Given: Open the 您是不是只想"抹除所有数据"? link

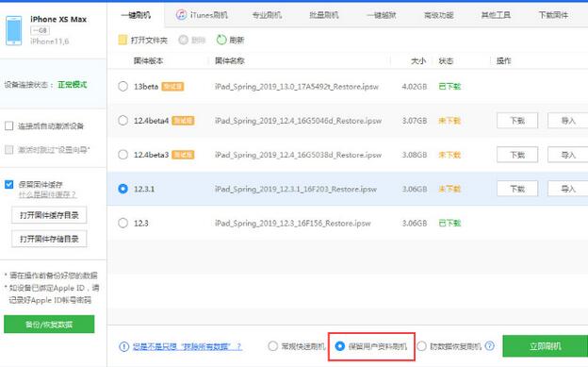Looking at the screenshot, I should (188, 346).
